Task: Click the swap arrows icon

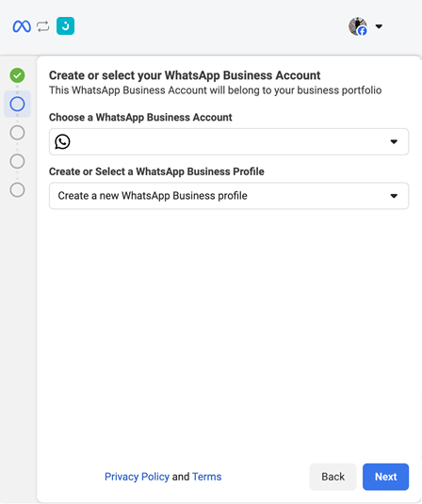Action: pyautogui.click(x=43, y=26)
